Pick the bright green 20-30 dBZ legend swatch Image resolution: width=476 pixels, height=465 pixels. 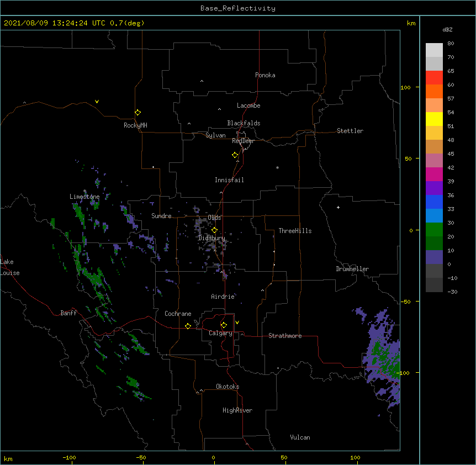pos(434,230)
